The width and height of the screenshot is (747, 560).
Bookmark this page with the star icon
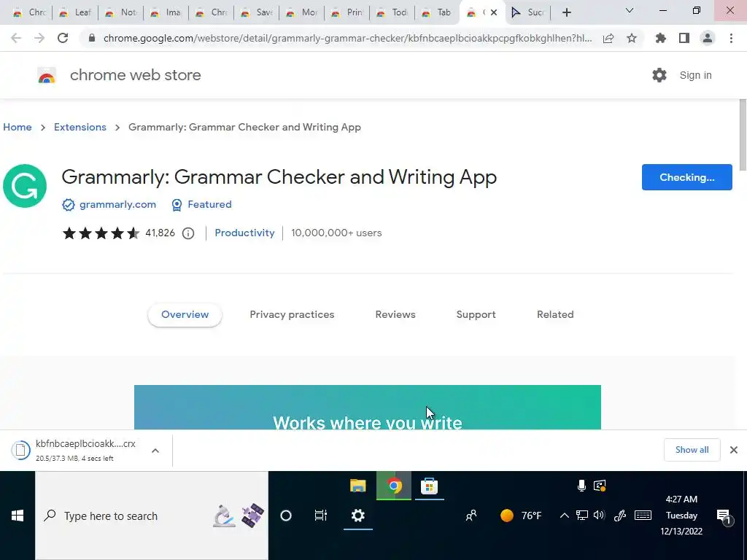[632, 38]
